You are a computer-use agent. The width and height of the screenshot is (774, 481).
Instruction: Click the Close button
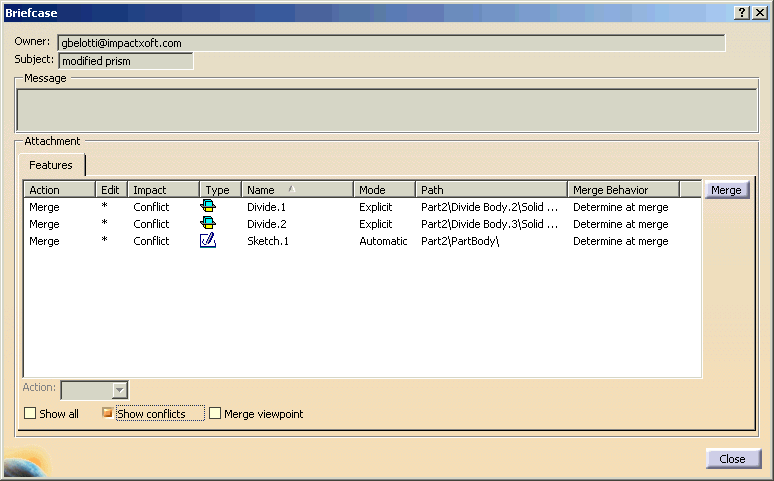pyautogui.click(x=732, y=459)
